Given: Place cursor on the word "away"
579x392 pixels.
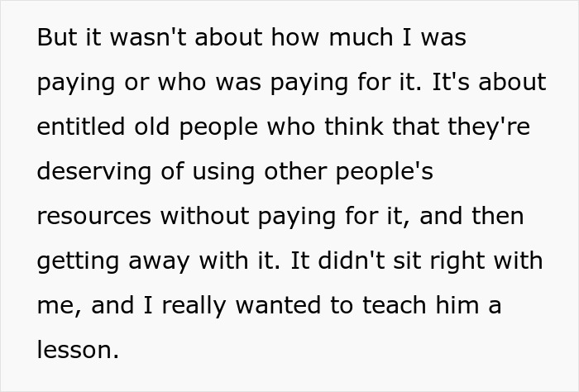Looking at the screenshot, I should click(x=159, y=261).
